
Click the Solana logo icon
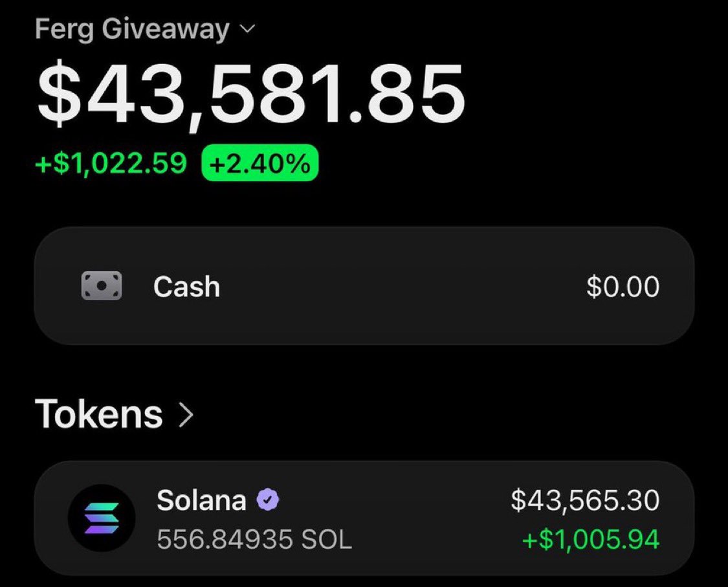tap(102, 518)
